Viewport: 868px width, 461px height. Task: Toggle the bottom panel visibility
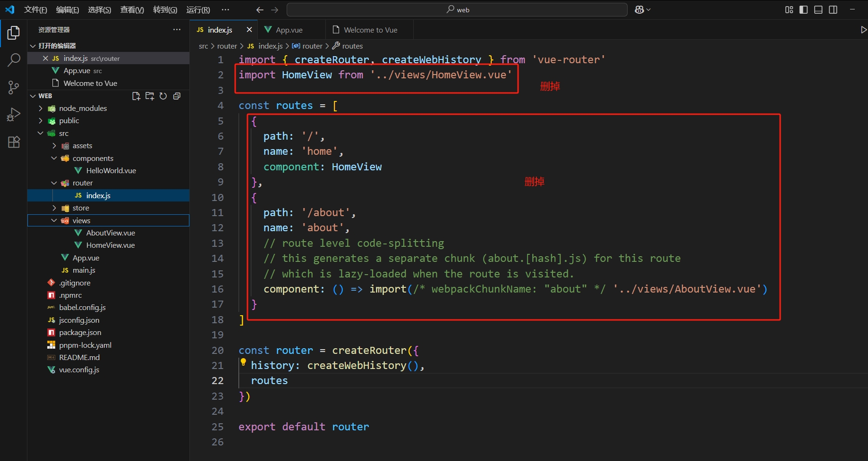[x=818, y=10]
